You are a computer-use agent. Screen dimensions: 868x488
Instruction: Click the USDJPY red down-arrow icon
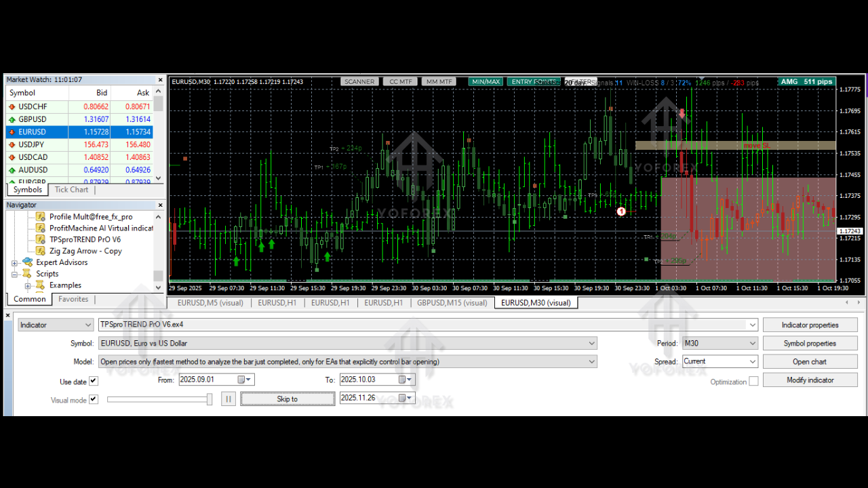[x=12, y=145]
